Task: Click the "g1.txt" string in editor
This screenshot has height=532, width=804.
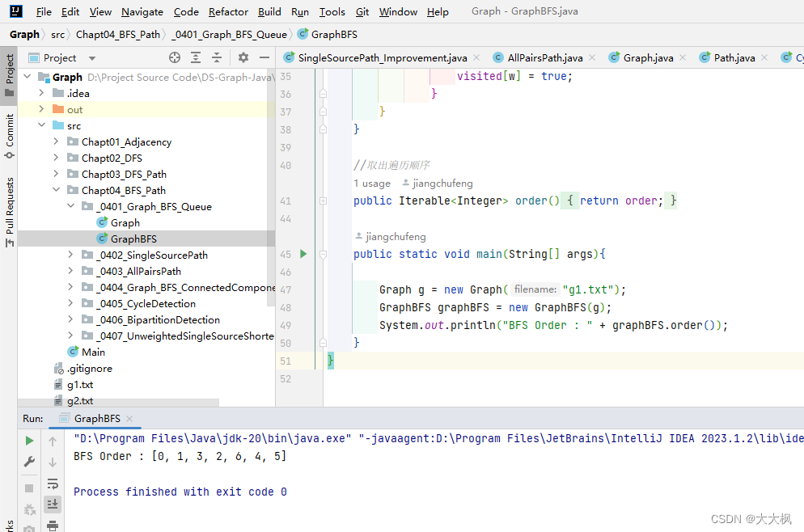Action: click(589, 289)
